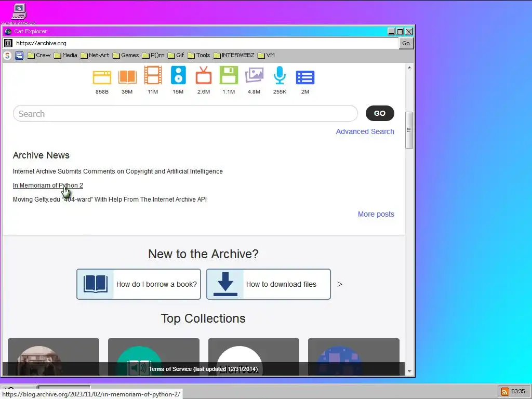
Task: Open In Memoriam of Python 2 post
Action: [x=48, y=185]
